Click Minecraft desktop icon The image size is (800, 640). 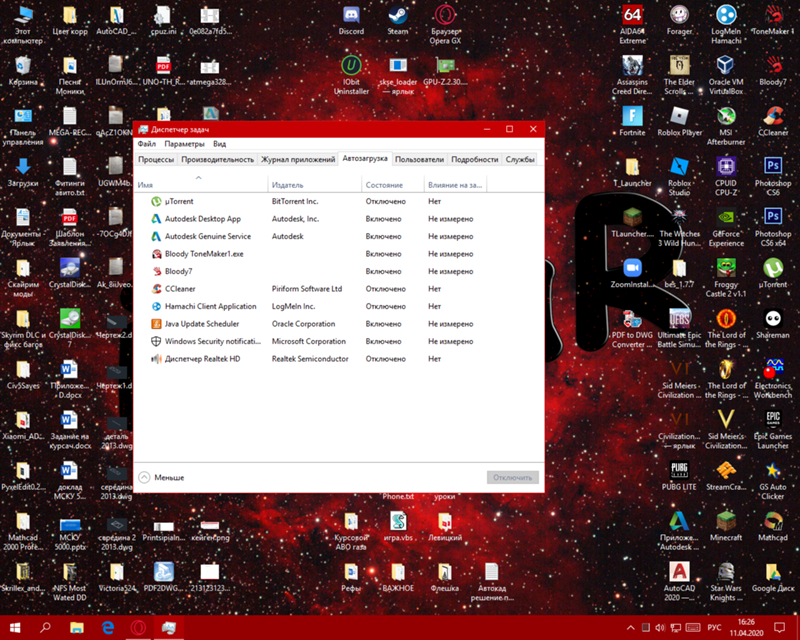726,521
